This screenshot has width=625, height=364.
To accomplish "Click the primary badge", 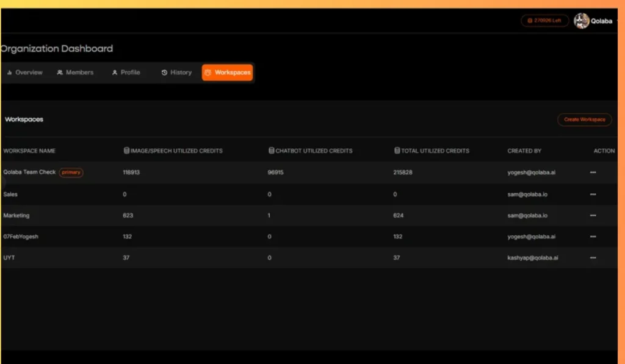I will (x=71, y=173).
